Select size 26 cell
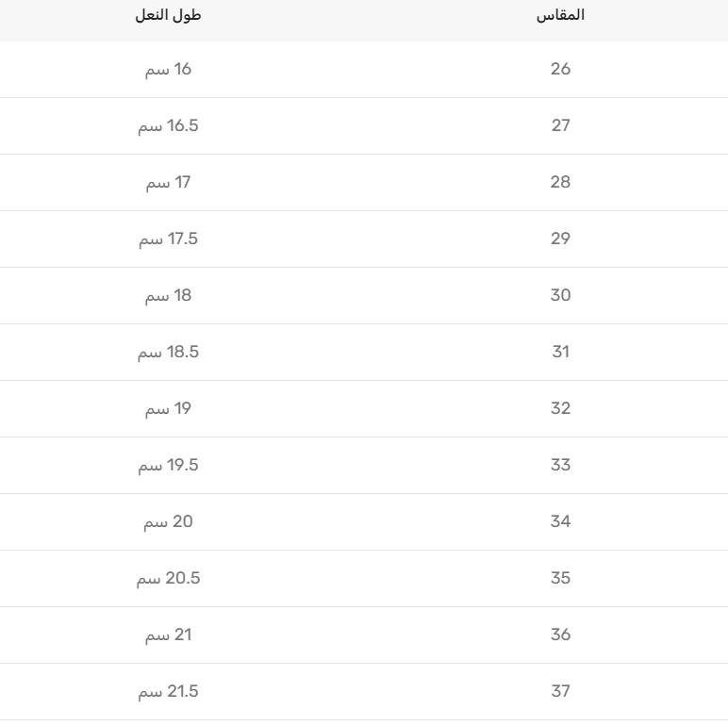Screen dimensions: 728x725 (x=560, y=69)
